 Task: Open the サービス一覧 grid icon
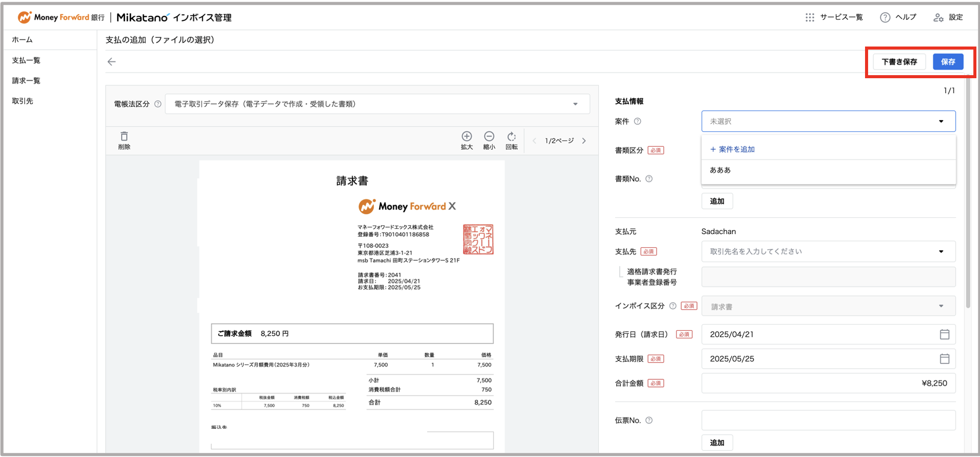click(810, 17)
